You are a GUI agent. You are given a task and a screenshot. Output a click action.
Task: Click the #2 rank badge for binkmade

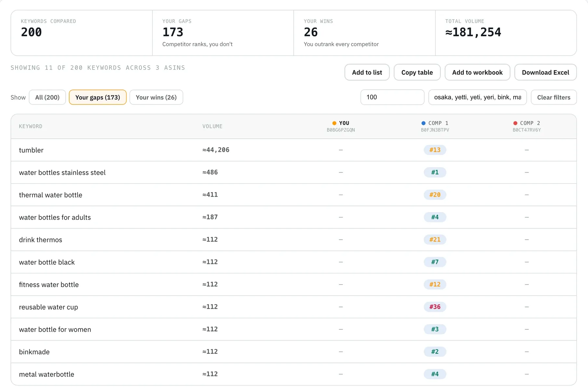coord(435,352)
